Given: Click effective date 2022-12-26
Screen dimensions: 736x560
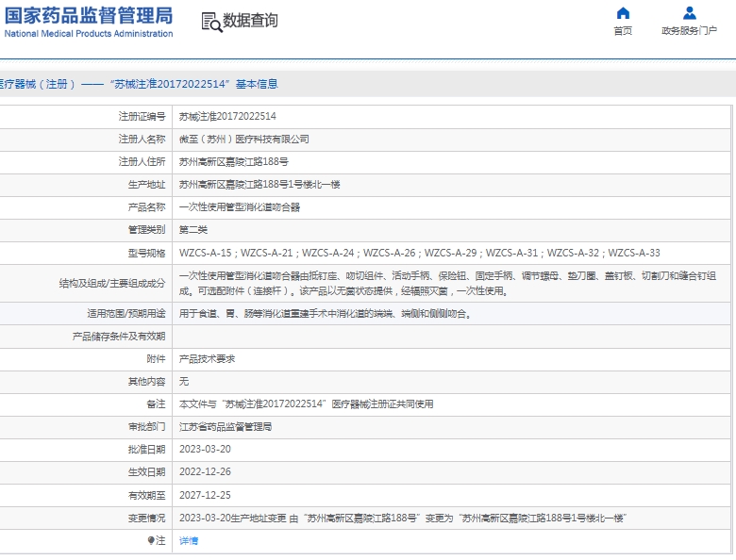Looking at the screenshot, I should 205,471.
